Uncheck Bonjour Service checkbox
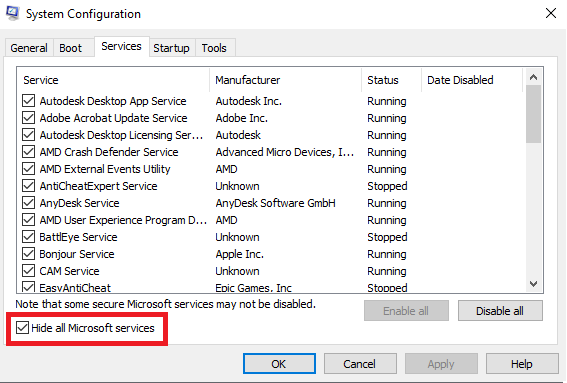Viewport: 567px width, 383px height. (29, 254)
